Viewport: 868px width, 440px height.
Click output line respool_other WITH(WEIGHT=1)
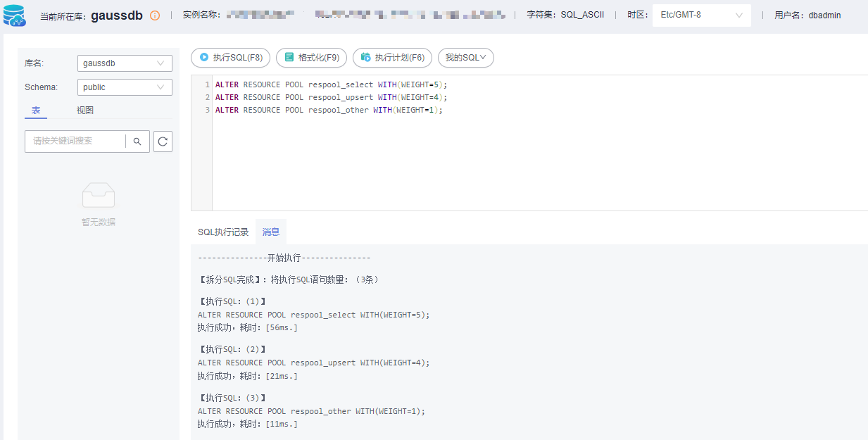click(311, 411)
